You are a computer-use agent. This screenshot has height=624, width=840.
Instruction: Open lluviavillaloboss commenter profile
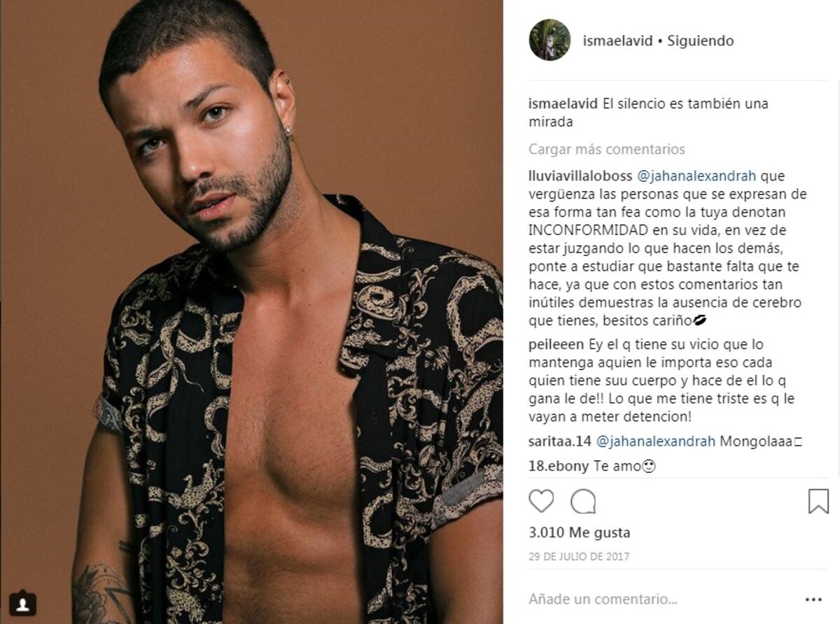pos(580,176)
